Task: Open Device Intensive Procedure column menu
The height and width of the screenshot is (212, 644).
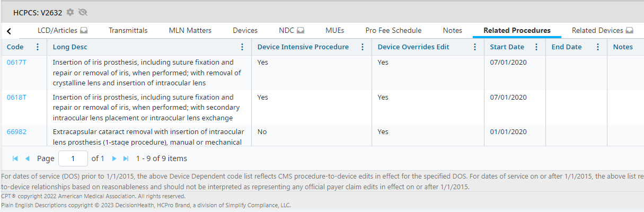Action: [x=363, y=47]
